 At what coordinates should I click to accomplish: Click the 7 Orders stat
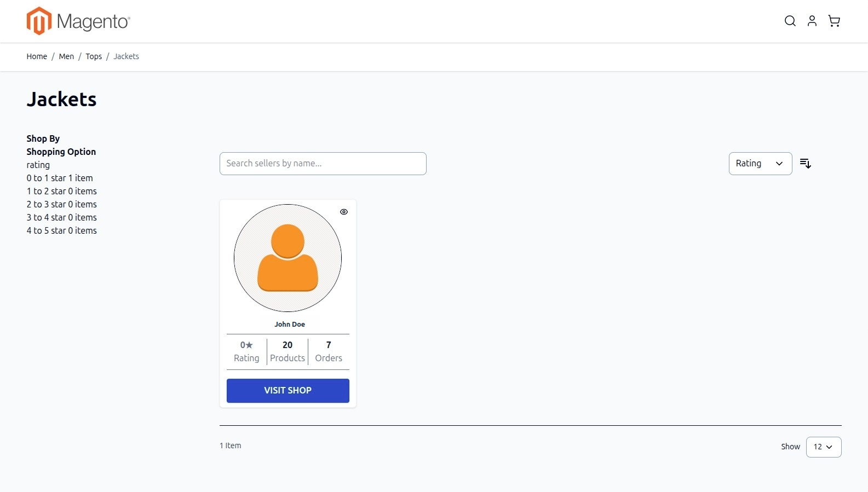329,351
